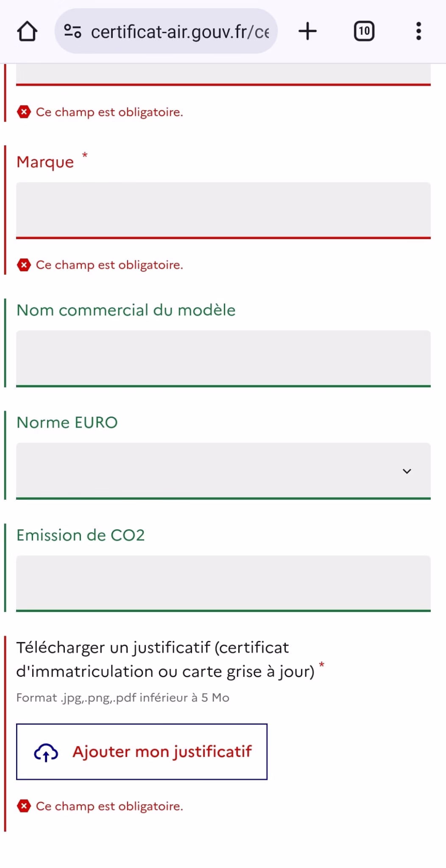Click the certificat-air.gouv.fr address bar

[166, 31]
